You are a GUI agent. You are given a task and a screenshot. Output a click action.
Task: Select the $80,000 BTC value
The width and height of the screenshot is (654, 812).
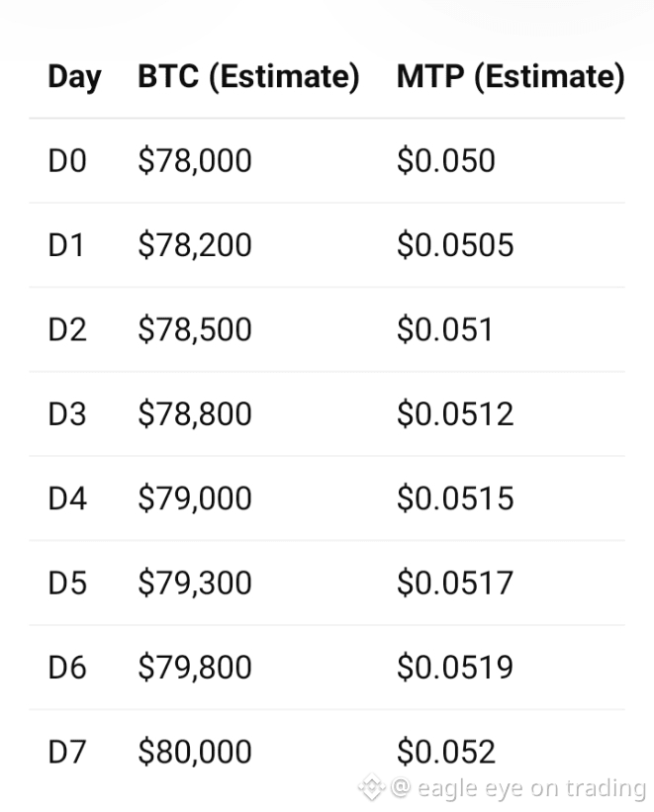click(x=195, y=752)
